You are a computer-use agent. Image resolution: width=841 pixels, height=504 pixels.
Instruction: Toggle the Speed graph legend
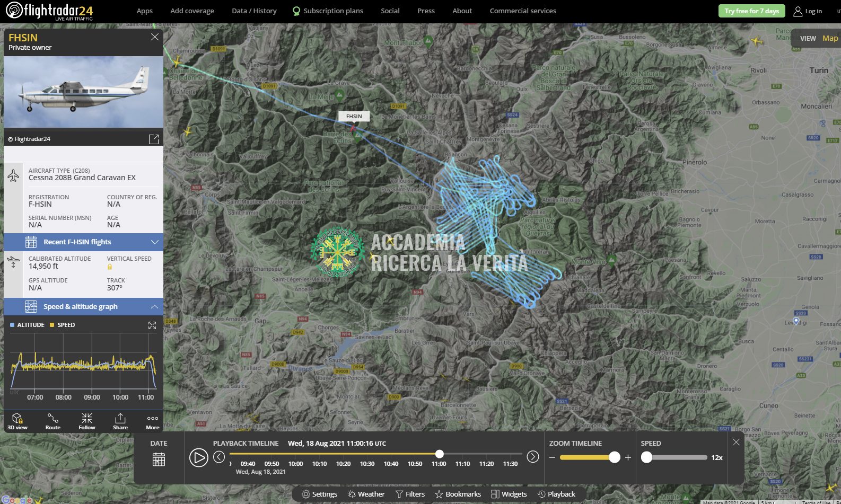click(63, 325)
